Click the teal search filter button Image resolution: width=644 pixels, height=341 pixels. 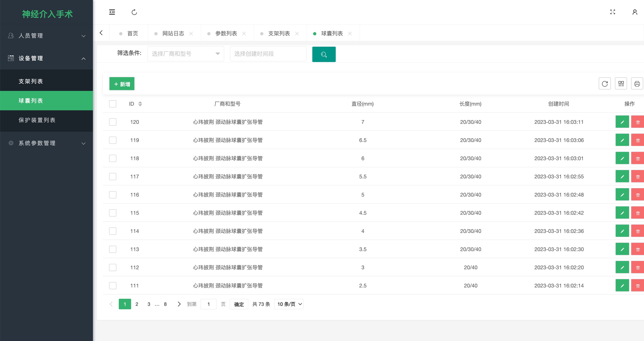tap(324, 54)
